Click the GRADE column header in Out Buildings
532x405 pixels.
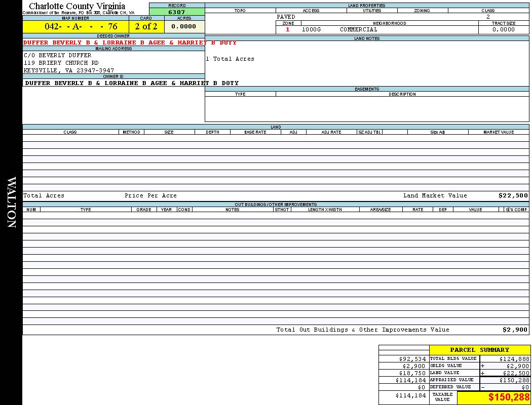(x=144, y=210)
